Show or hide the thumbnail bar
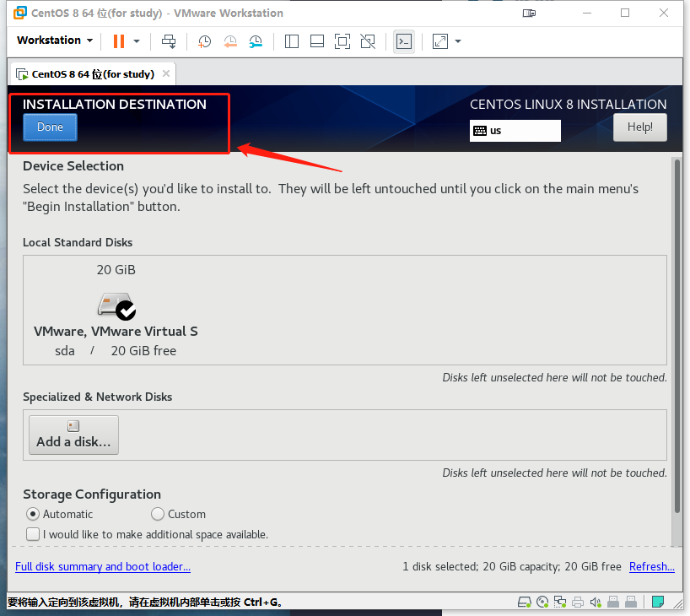Viewport: 690px width, 616px height. [x=317, y=41]
